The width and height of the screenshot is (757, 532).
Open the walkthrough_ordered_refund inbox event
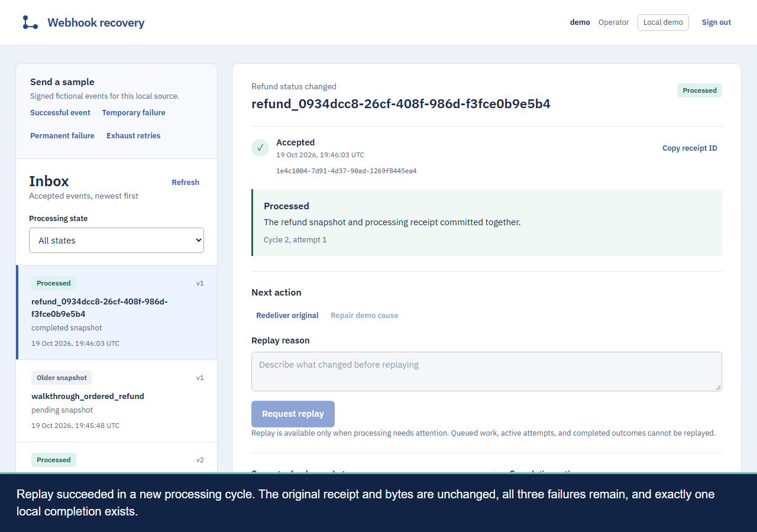(117, 401)
